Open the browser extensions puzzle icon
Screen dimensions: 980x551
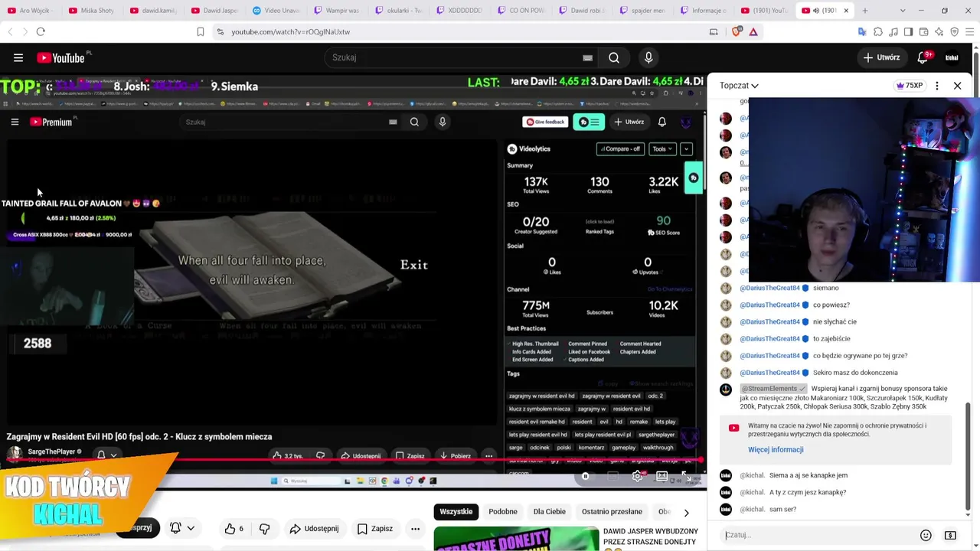(x=877, y=31)
